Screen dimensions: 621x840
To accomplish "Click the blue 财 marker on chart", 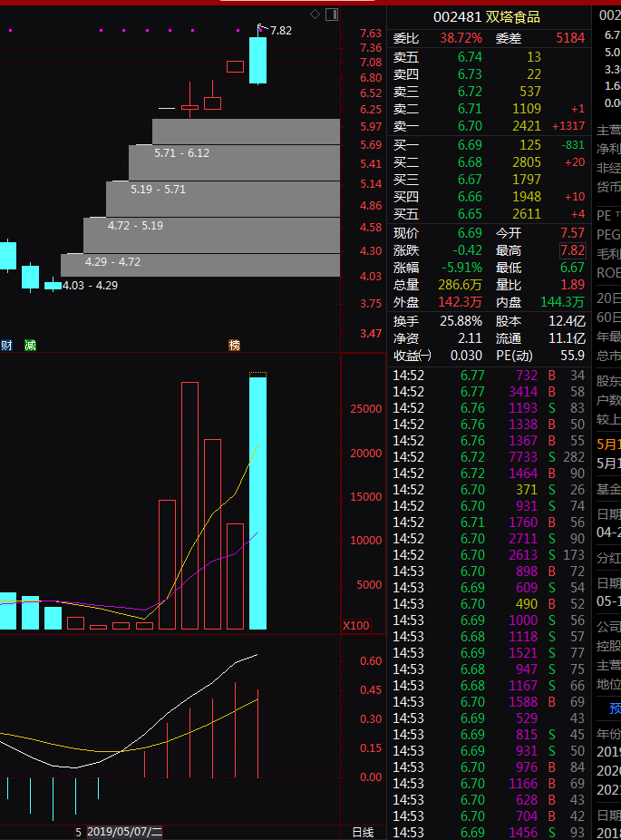I will pyautogui.click(x=6, y=345).
